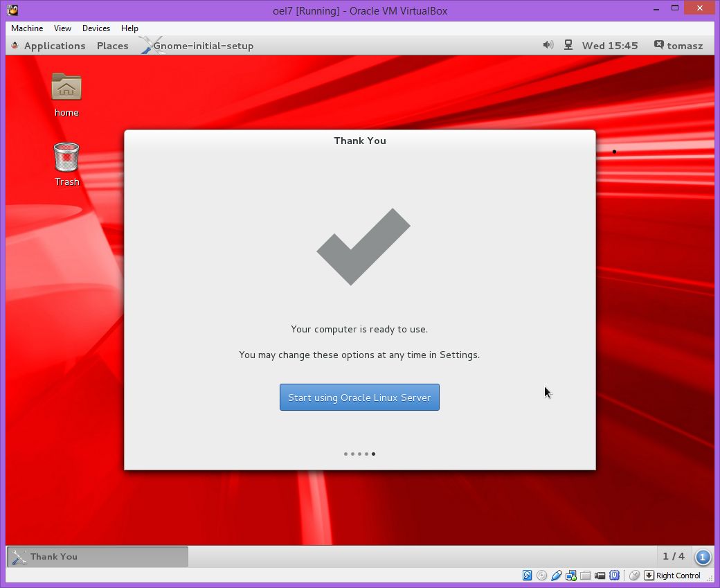Click the Applications menu foot icon
Screen dimensions: 720x588
15,46
